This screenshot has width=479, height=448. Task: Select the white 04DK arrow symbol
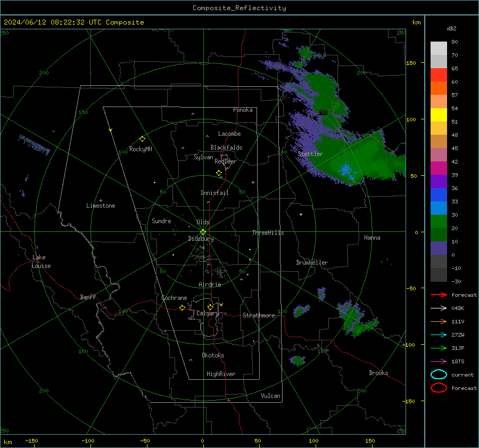click(x=439, y=308)
